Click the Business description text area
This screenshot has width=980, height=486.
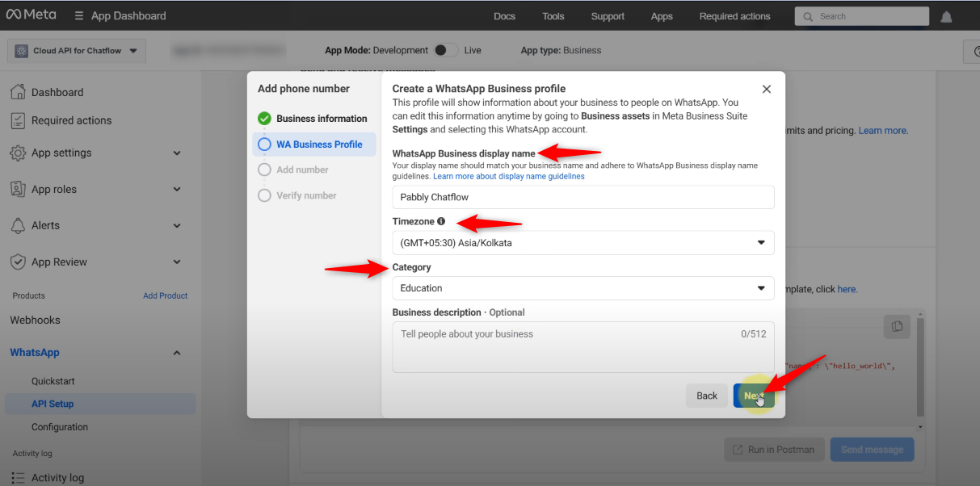tap(583, 347)
